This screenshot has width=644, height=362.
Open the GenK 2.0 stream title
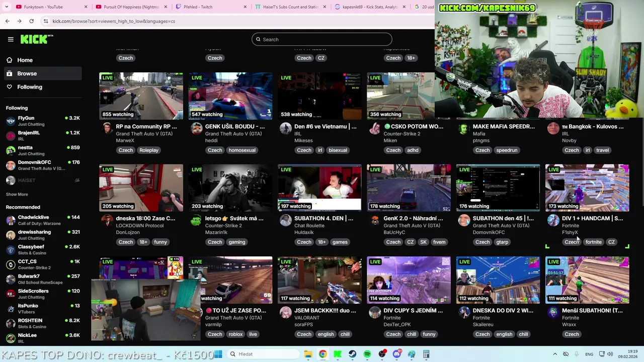[413, 218]
